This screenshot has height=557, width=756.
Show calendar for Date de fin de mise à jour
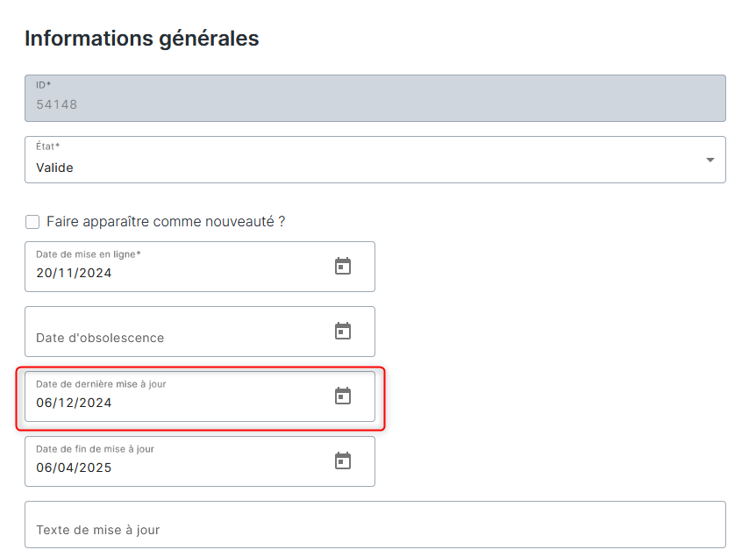(343, 461)
